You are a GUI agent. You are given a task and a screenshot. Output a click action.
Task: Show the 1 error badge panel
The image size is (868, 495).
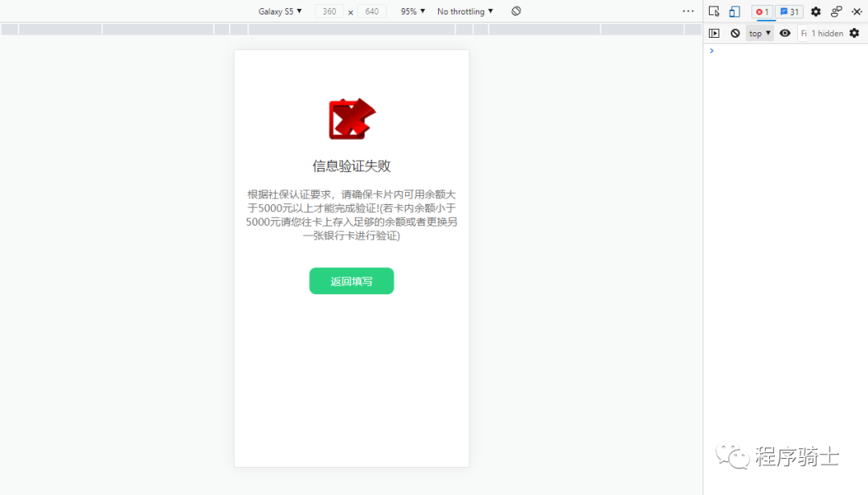[x=761, y=11]
